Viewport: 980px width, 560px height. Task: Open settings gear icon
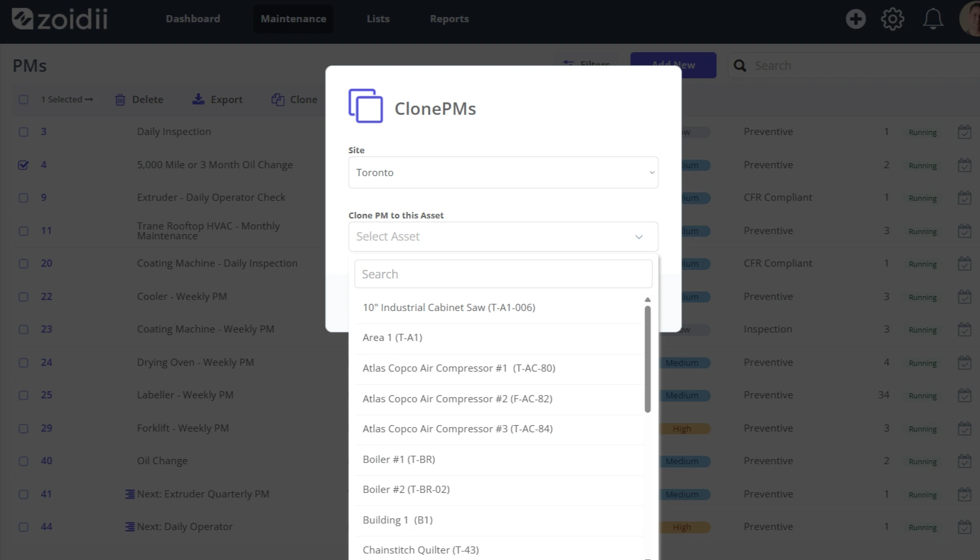[893, 19]
